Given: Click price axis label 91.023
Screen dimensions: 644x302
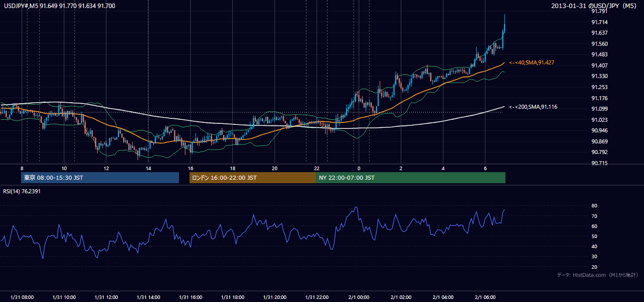Looking at the screenshot, I should click(599, 120).
